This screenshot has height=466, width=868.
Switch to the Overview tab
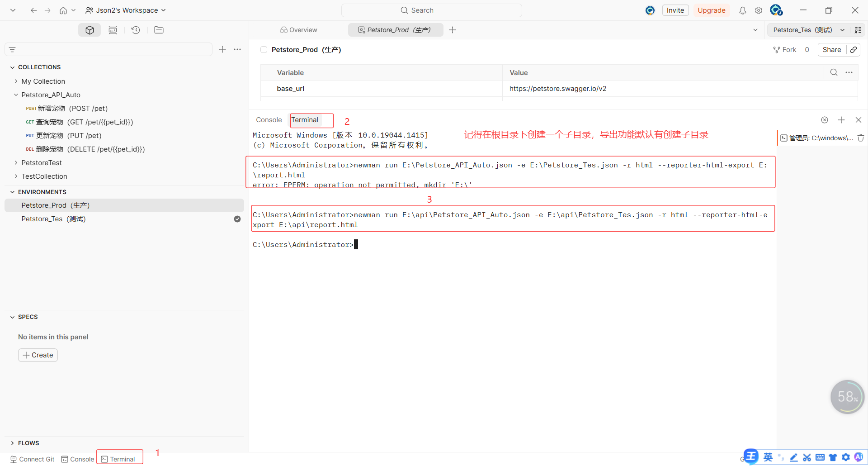coord(298,30)
